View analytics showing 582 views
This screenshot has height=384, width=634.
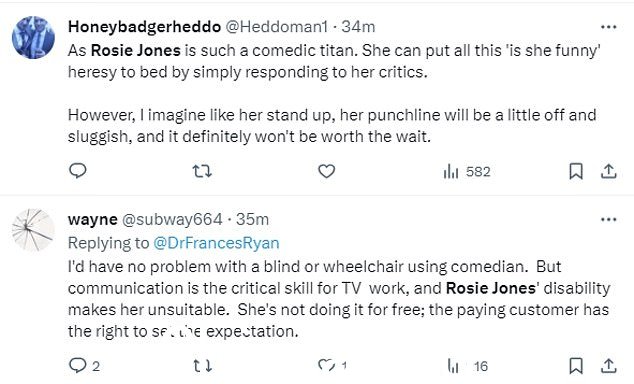(x=467, y=172)
